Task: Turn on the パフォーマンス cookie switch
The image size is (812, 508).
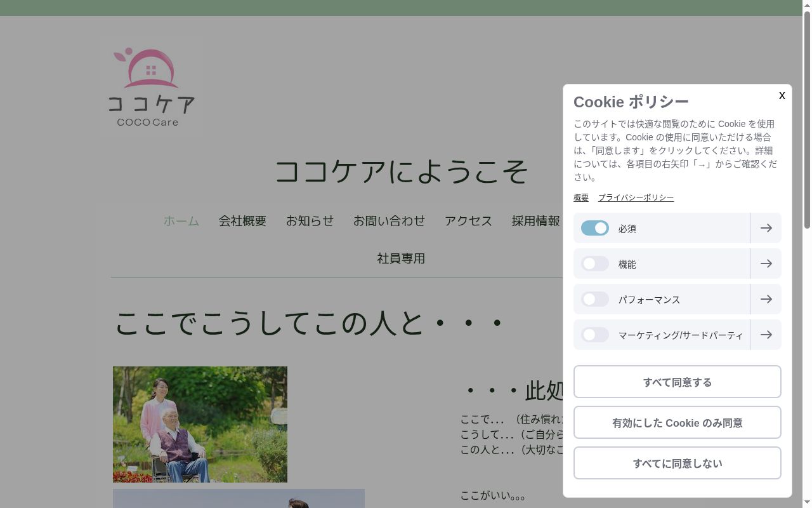Action: pyautogui.click(x=595, y=299)
